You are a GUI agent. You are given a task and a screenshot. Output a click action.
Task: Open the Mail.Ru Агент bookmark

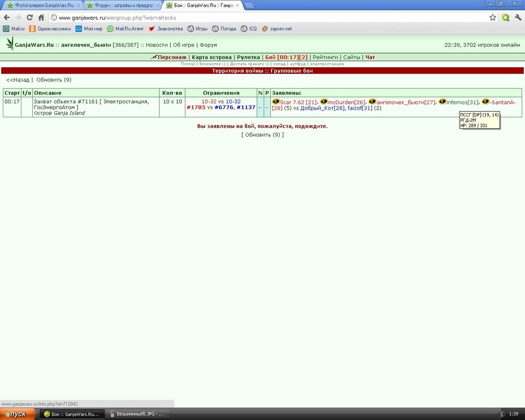coord(125,29)
